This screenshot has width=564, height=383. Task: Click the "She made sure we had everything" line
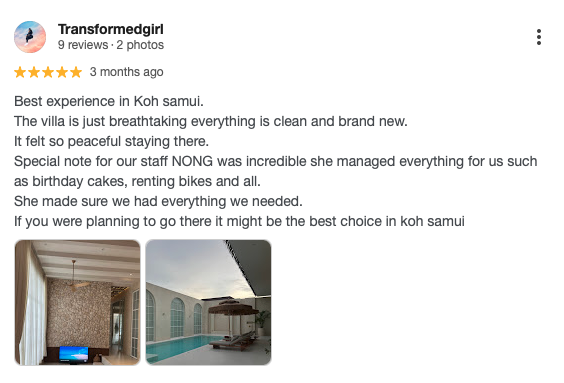coord(158,201)
